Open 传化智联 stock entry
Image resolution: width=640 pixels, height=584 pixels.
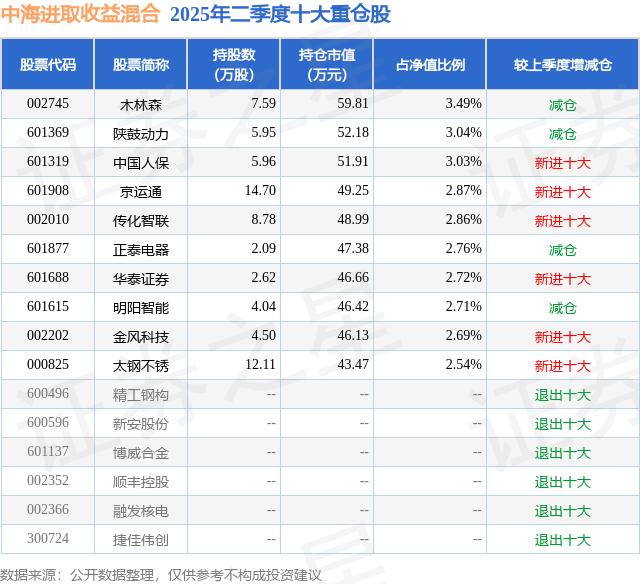141,221
